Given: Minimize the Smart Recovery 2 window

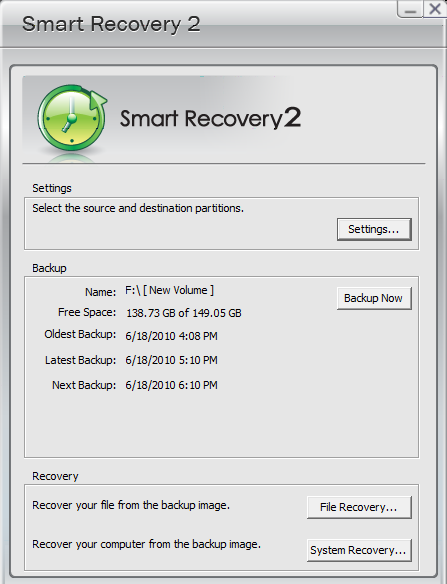Looking at the screenshot, I should click(410, 9).
